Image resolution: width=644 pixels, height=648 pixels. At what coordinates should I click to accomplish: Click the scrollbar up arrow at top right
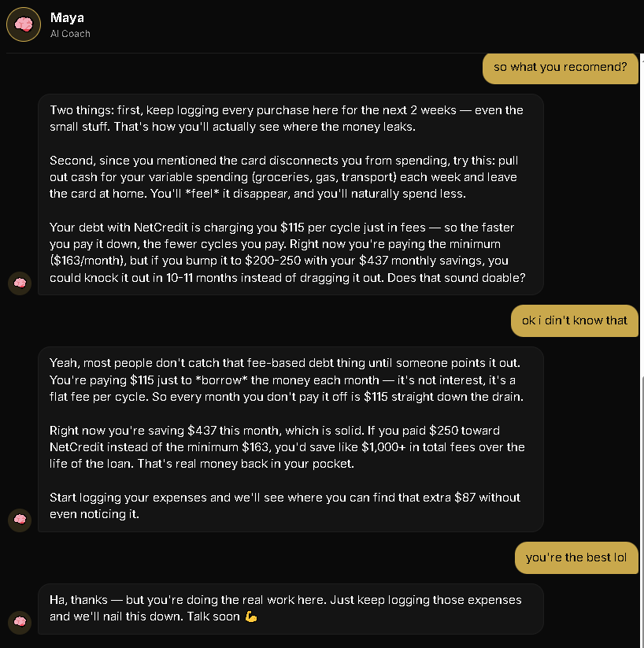(642, 60)
